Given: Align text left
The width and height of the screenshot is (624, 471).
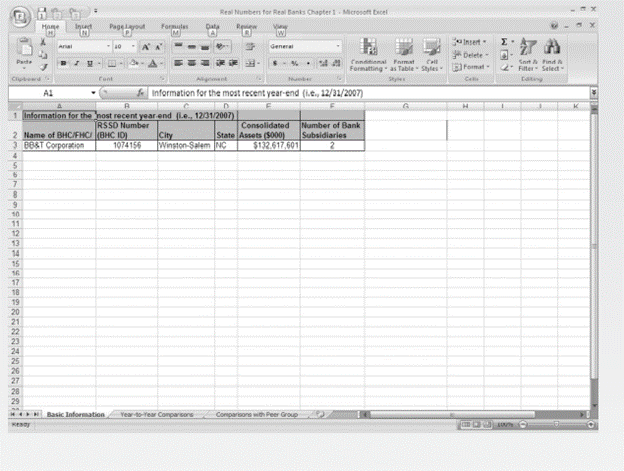Looking at the screenshot, I should click(x=178, y=63).
